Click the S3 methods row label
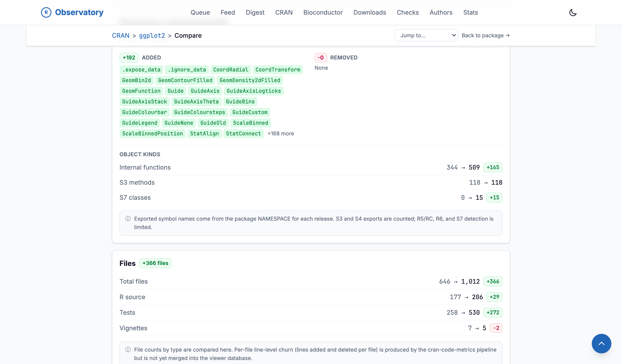 click(137, 182)
